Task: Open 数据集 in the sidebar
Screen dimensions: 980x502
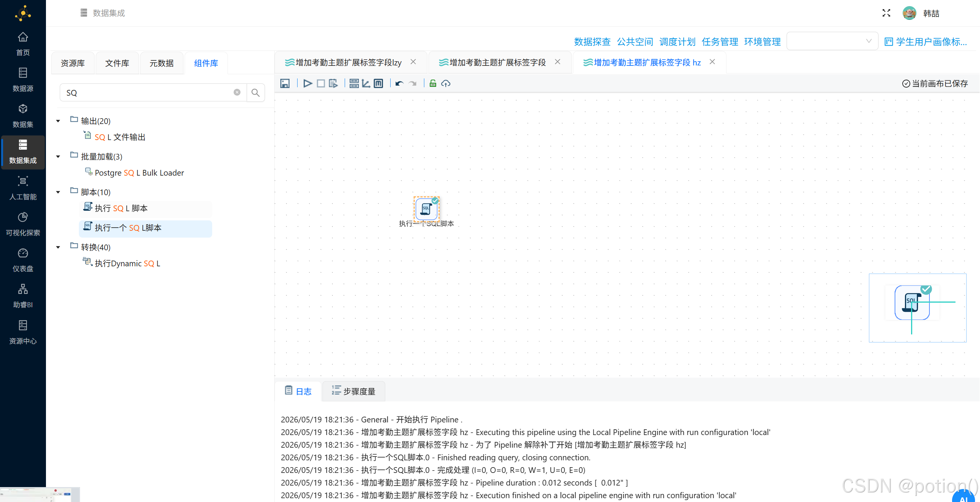Action: pos(23,116)
